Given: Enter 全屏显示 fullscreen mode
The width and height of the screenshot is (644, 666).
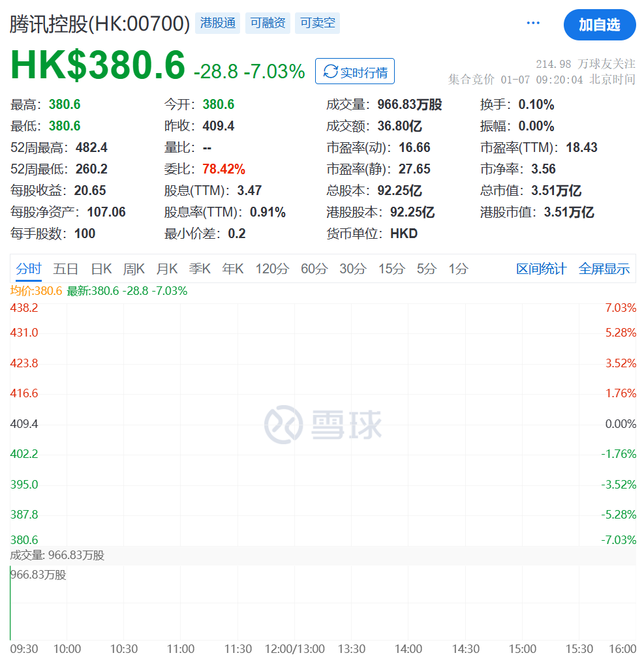Looking at the screenshot, I should tap(604, 268).
